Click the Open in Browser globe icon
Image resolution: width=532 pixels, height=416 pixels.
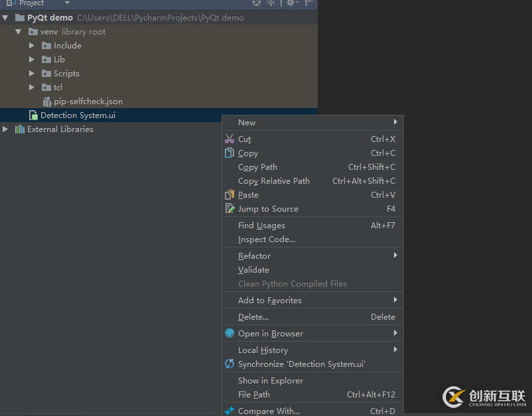point(230,333)
